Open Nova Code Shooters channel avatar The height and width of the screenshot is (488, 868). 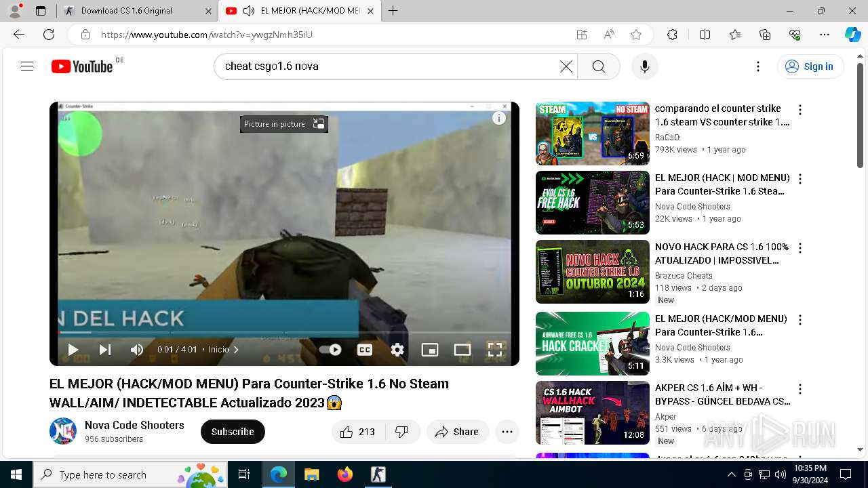tap(63, 431)
